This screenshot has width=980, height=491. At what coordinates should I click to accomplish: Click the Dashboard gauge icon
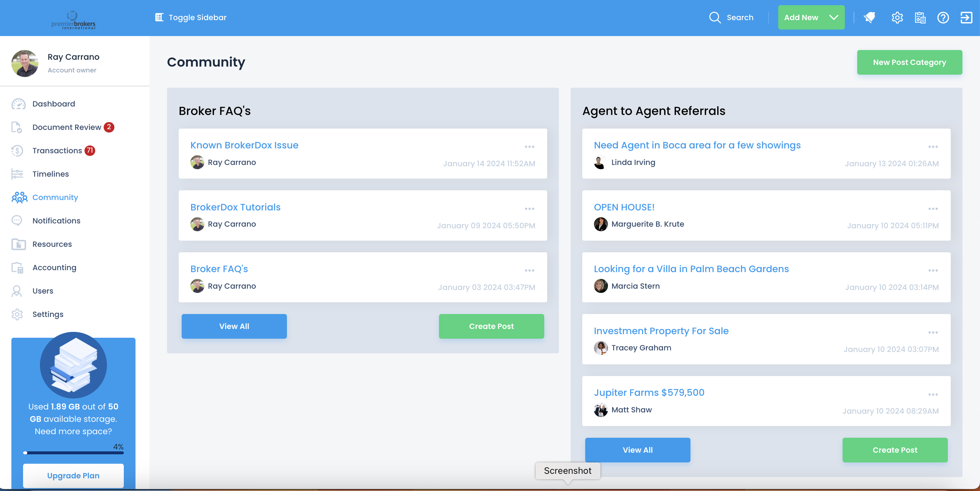point(18,104)
